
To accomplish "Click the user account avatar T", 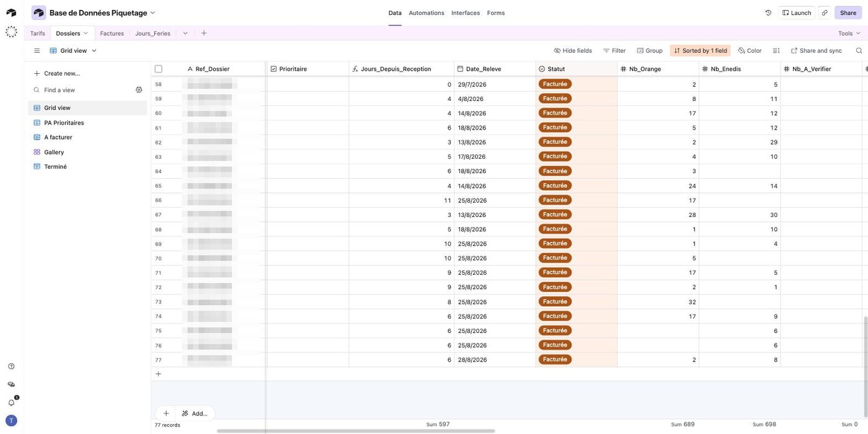I will click(x=11, y=420).
